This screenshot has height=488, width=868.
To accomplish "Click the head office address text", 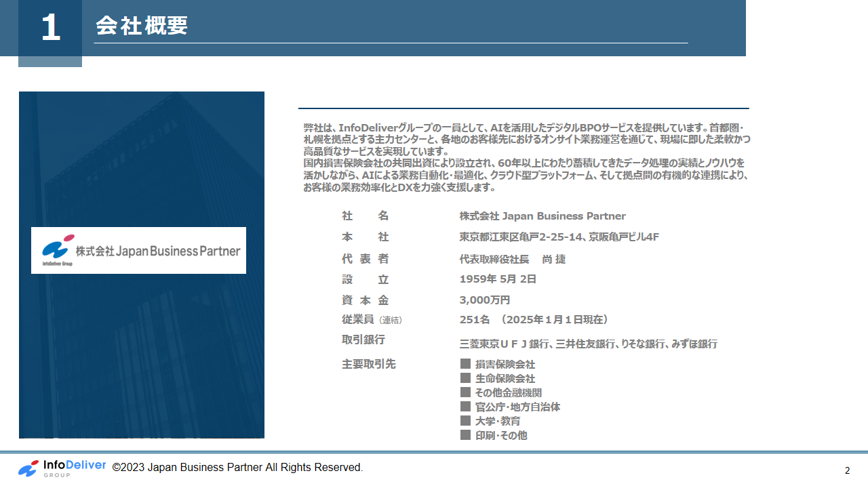I will [x=559, y=237].
